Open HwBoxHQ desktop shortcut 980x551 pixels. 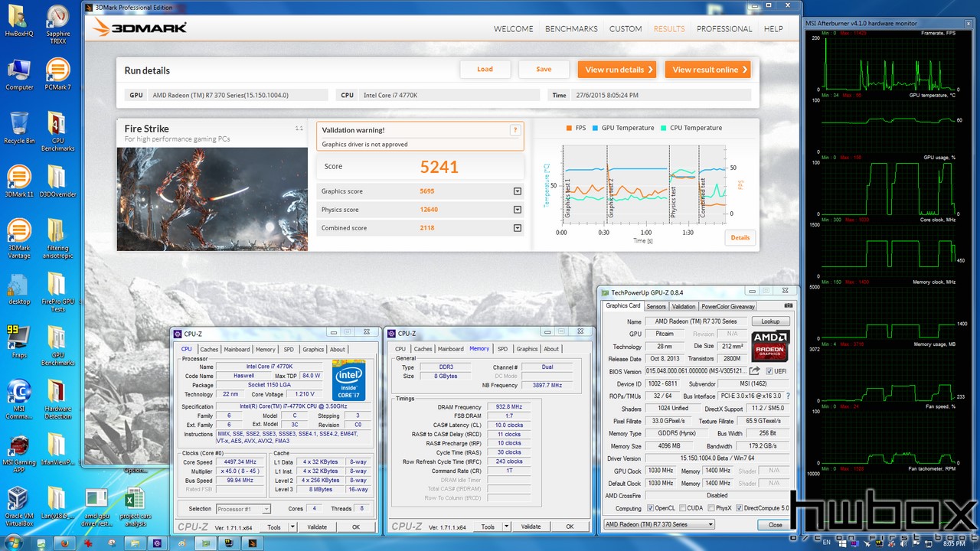click(18, 21)
